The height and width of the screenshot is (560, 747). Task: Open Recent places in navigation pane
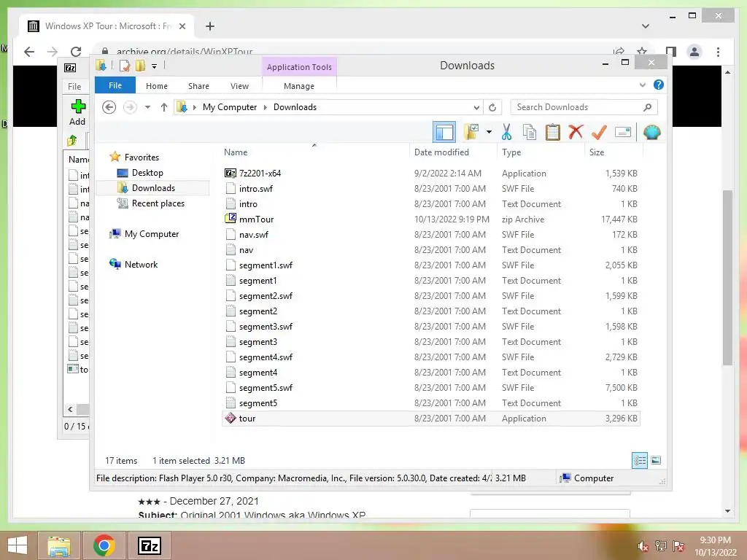point(158,203)
